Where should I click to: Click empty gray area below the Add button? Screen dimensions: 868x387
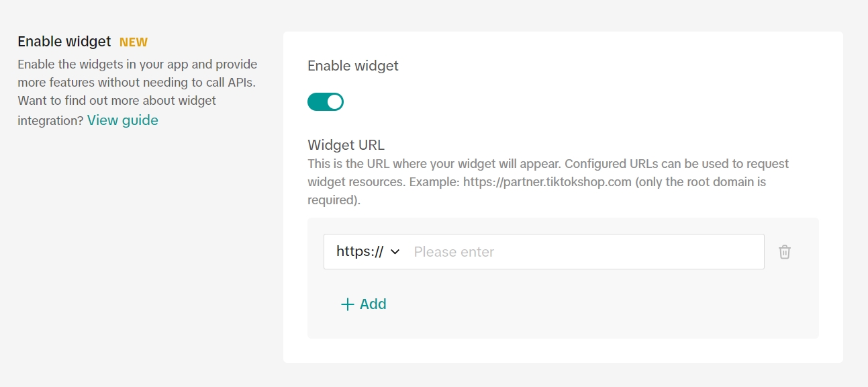tap(563, 327)
